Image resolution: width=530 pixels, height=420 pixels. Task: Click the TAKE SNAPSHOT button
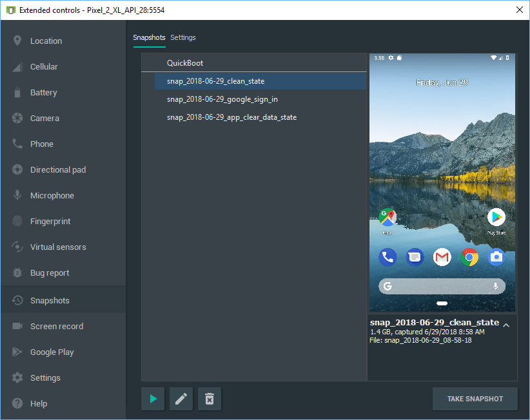click(x=475, y=399)
